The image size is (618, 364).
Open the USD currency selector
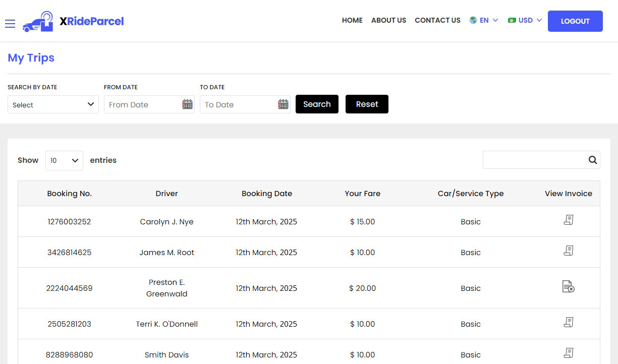tap(525, 21)
